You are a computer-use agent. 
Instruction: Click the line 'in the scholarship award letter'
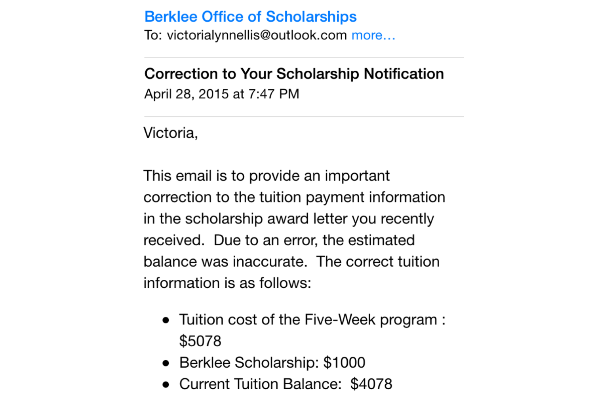click(x=289, y=219)
